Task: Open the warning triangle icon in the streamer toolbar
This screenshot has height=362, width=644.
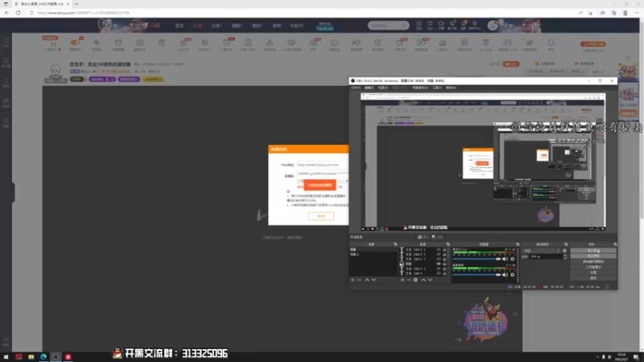Action: [x=270, y=43]
